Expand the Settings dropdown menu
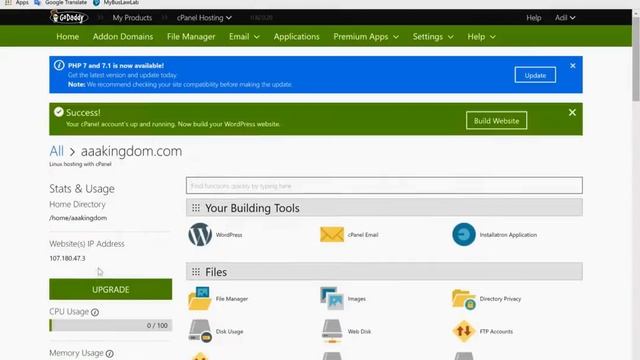The image size is (640, 360). [433, 37]
